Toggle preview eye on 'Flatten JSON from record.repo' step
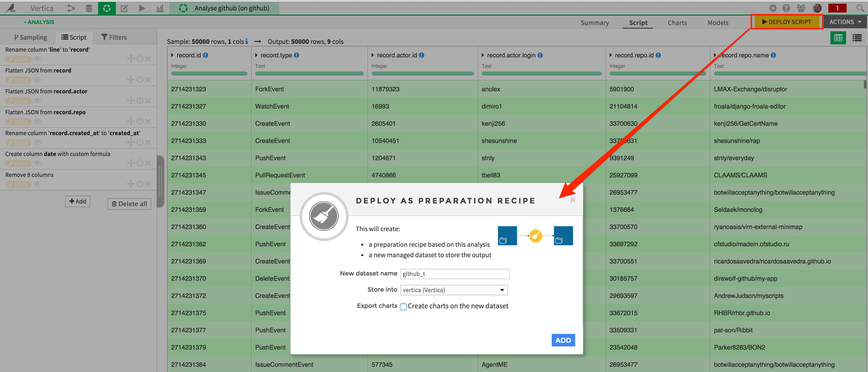 pos(37,122)
